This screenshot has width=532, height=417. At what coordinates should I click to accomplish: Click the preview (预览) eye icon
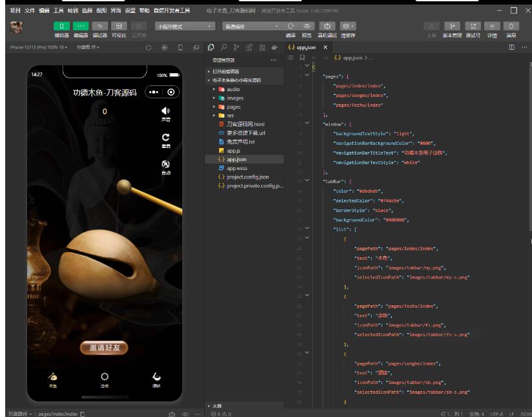307,26
